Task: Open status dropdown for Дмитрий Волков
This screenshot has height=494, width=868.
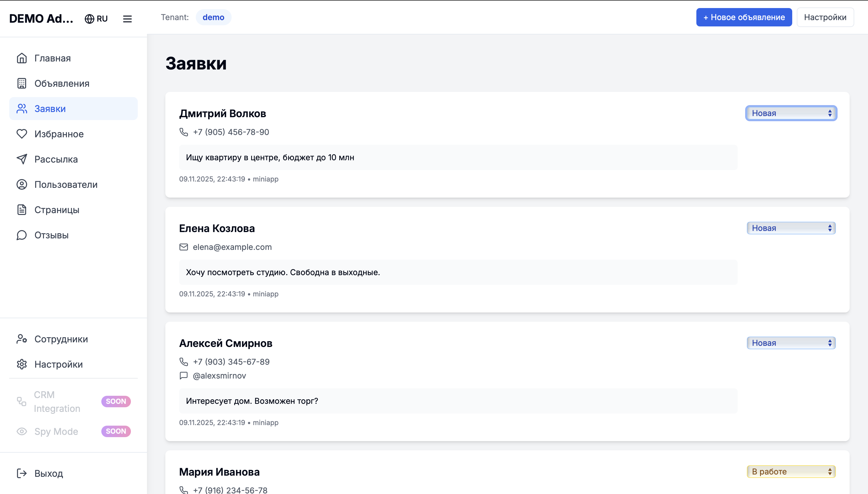Action: [791, 113]
